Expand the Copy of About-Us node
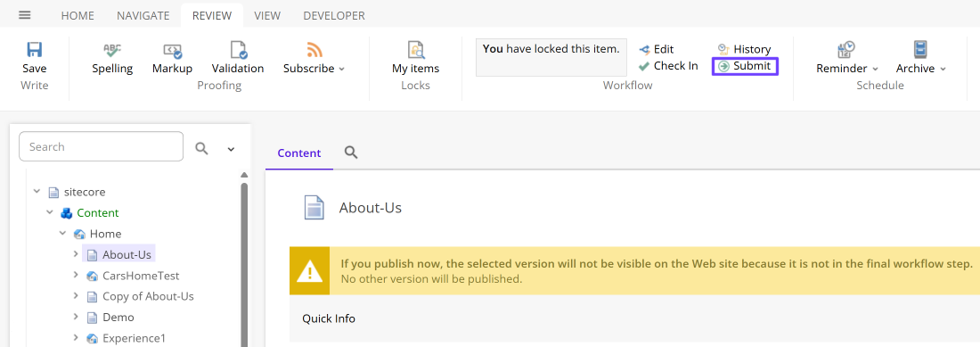The width and height of the screenshot is (980, 347). [x=76, y=296]
